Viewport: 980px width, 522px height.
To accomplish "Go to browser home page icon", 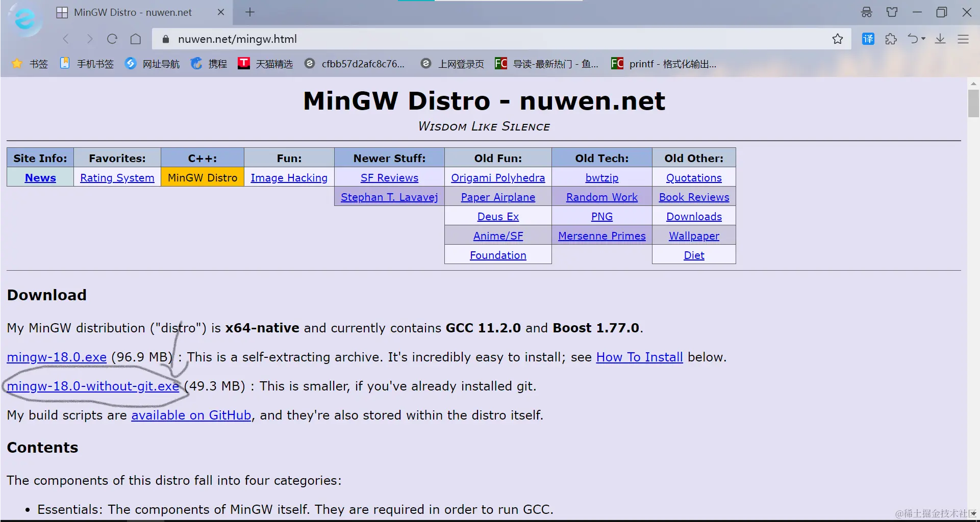I will point(136,39).
